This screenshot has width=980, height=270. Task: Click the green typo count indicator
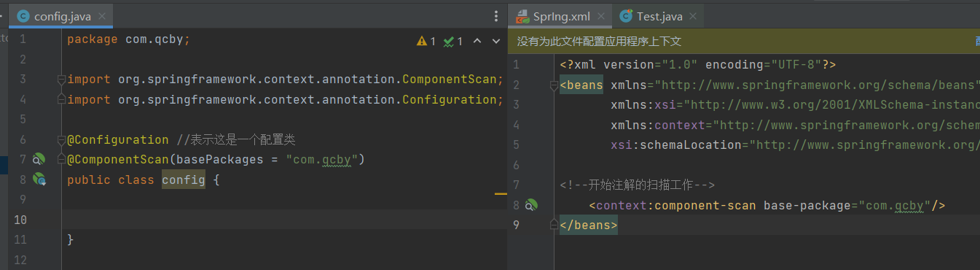(x=453, y=42)
